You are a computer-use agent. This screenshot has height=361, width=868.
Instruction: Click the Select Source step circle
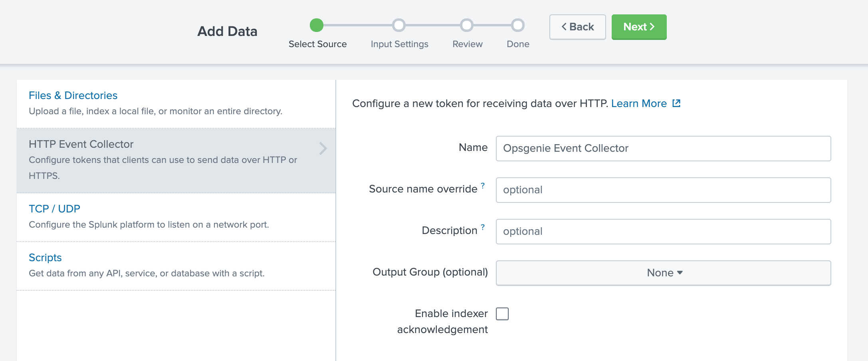(x=317, y=25)
